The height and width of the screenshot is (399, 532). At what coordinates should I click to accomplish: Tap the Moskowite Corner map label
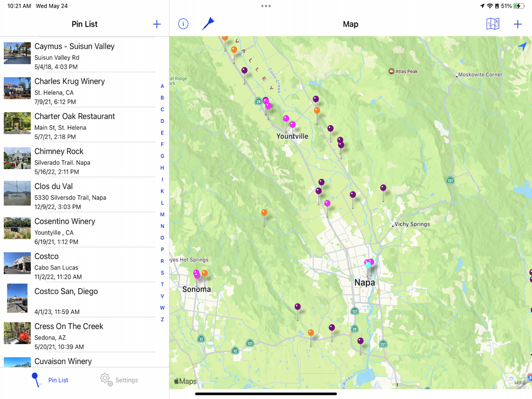480,74
